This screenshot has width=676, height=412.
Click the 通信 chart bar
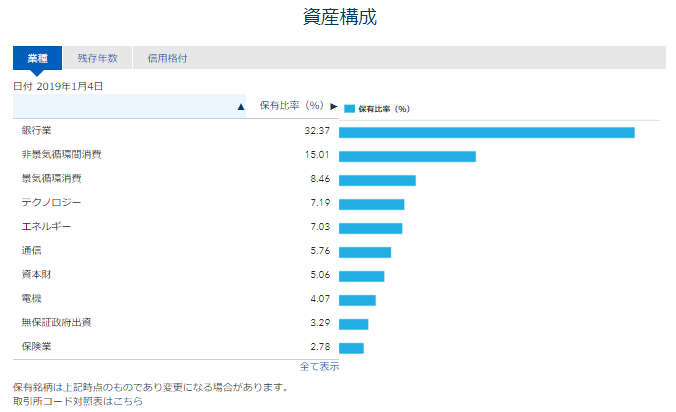tap(365, 253)
